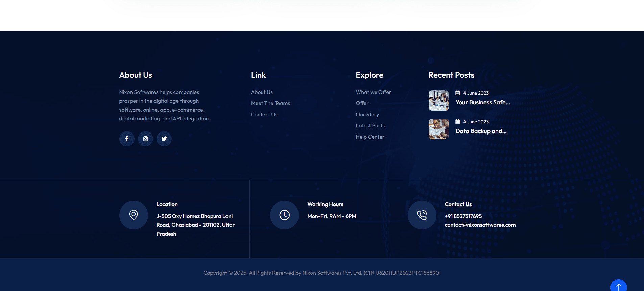Click the Explore column heading
Image resolution: width=644 pixels, height=291 pixels.
click(x=369, y=75)
